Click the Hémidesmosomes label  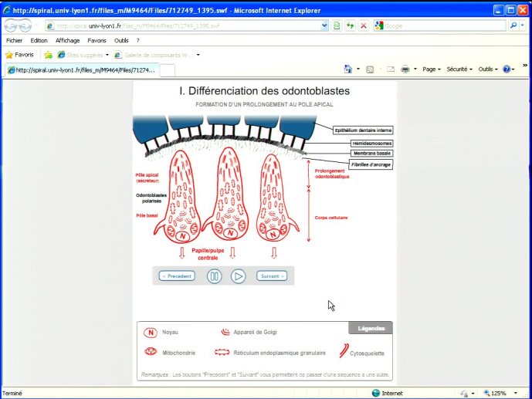click(372, 144)
